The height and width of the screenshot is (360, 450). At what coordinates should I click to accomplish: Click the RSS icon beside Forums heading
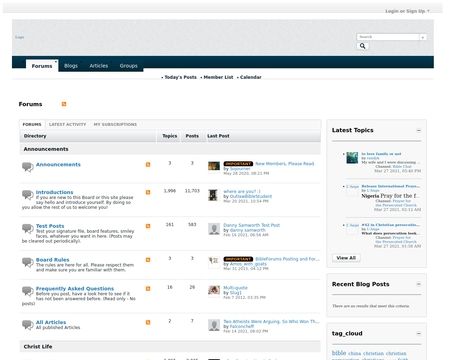(x=64, y=104)
